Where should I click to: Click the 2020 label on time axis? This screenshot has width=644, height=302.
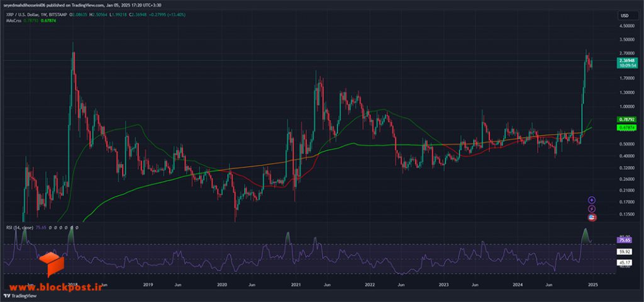pos(222,284)
